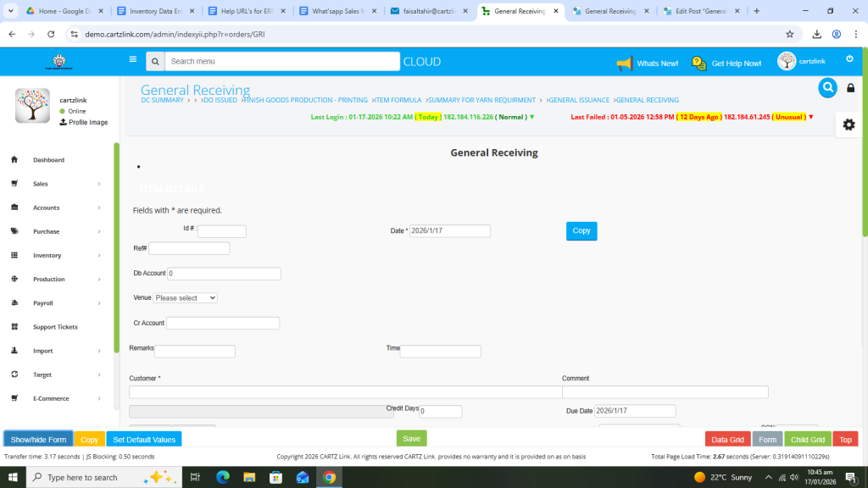Switch to the Edit Post browser tab
Image resolution: width=868 pixels, height=488 pixels.
pyautogui.click(x=698, y=11)
